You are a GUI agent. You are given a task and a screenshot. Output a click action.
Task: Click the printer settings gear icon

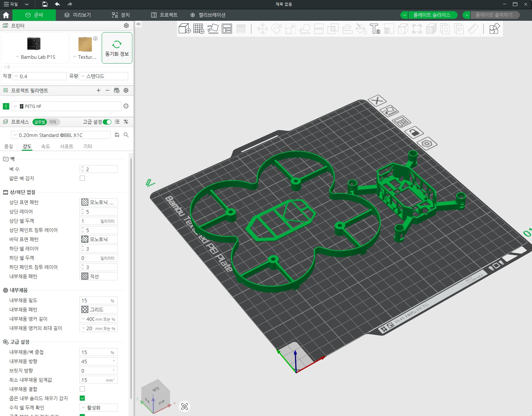tap(126, 26)
